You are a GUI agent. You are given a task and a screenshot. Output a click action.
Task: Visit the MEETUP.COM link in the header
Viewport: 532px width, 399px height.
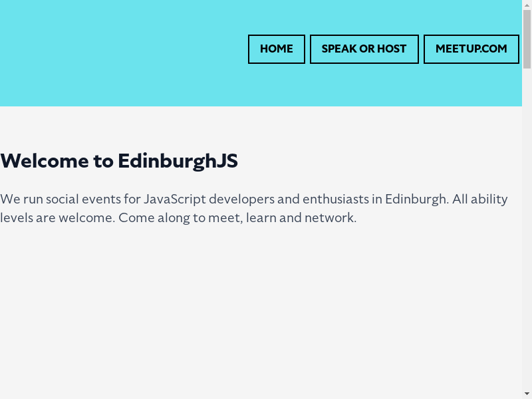471,49
